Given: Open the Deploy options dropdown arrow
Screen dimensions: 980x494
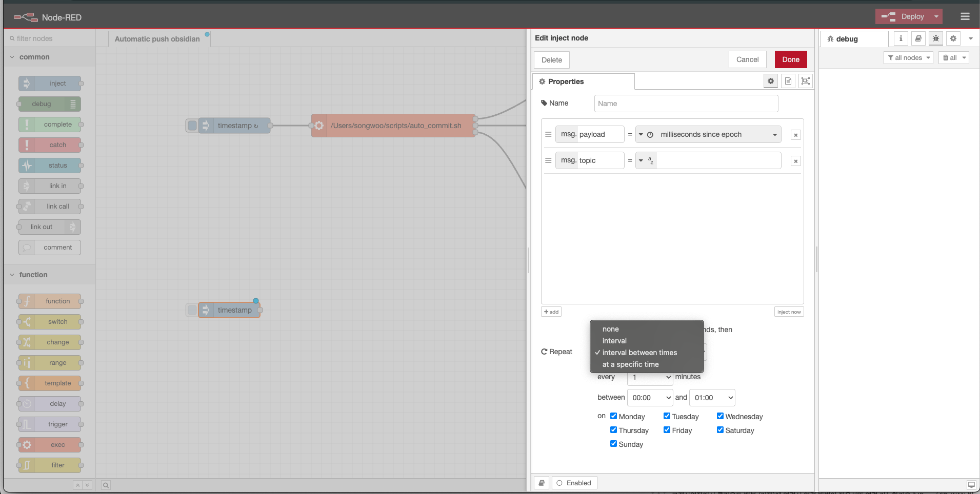Looking at the screenshot, I should 936,16.
